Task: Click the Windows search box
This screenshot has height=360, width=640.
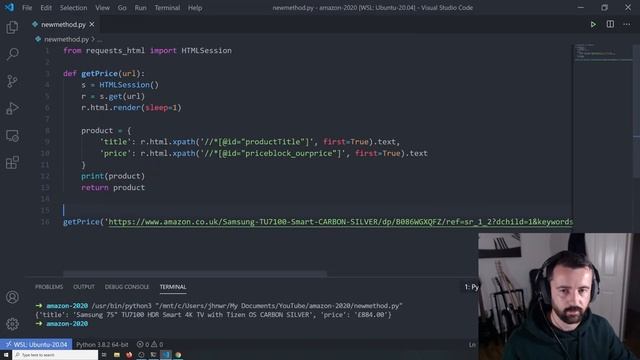Action: point(55,355)
